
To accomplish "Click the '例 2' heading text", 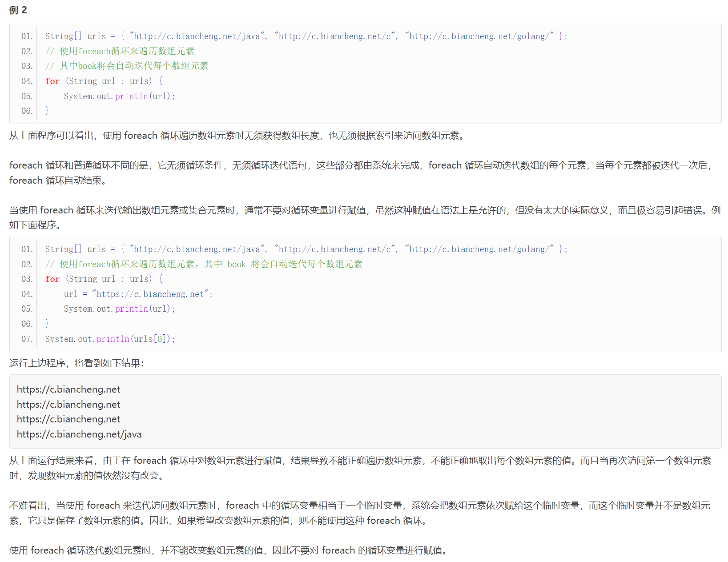I will click(18, 10).
